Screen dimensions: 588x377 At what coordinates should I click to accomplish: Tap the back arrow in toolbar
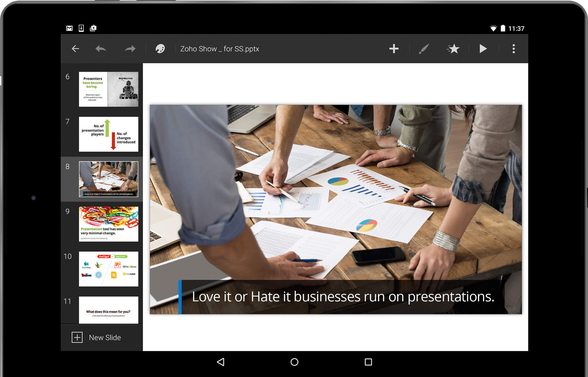point(75,49)
